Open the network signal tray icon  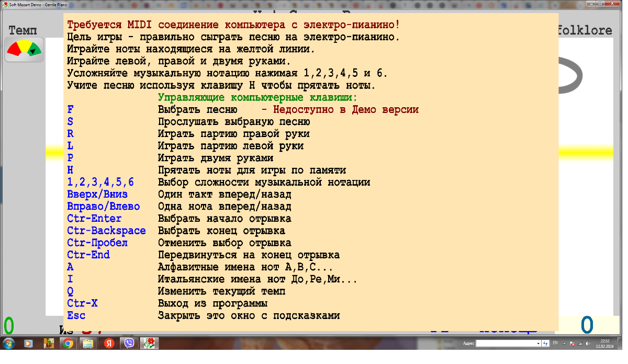click(580, 344)
